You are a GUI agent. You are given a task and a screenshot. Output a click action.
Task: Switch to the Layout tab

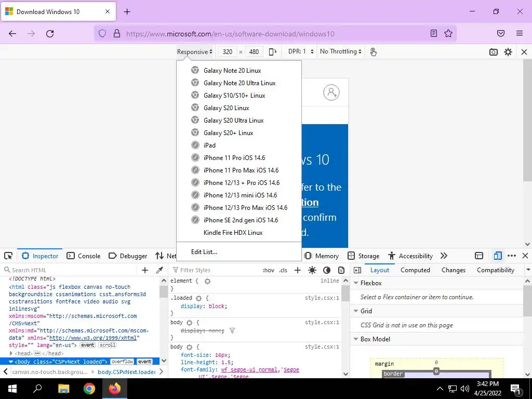click(380, 270)
